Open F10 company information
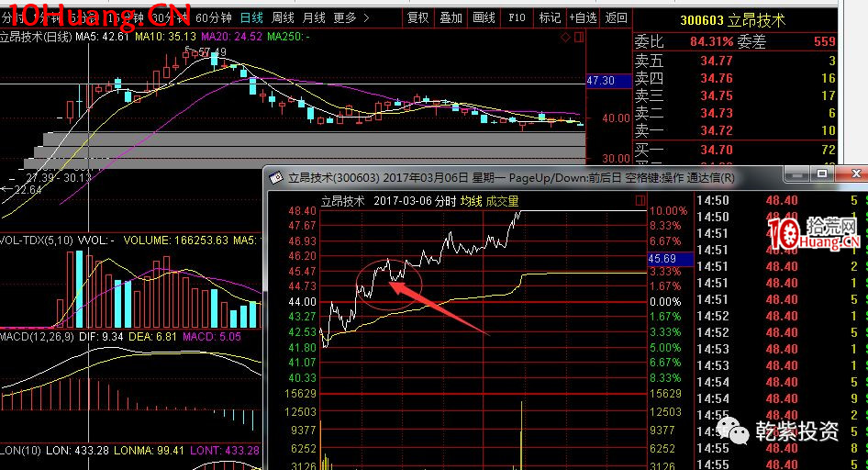The image size is (868, 470). (x=517, y=17)
